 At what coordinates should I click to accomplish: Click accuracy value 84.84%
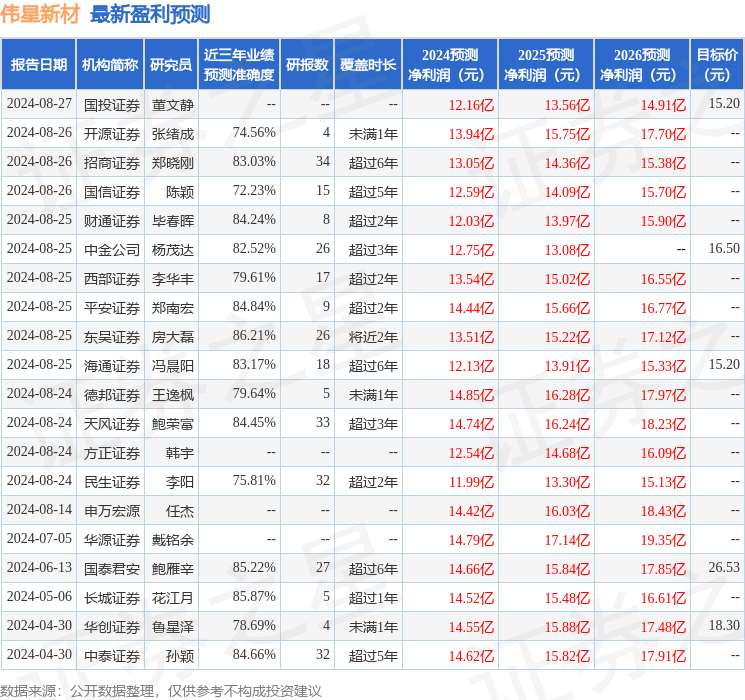pos(254,307)
